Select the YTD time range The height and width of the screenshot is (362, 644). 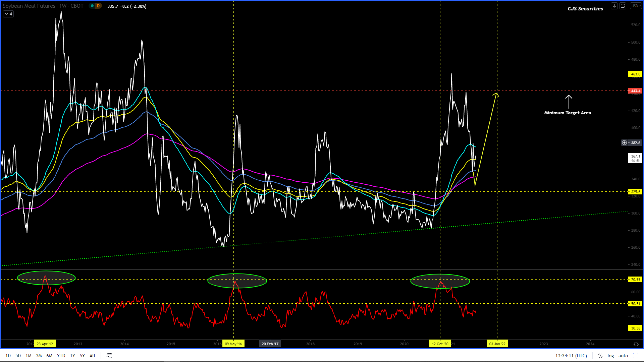point(61,356)
